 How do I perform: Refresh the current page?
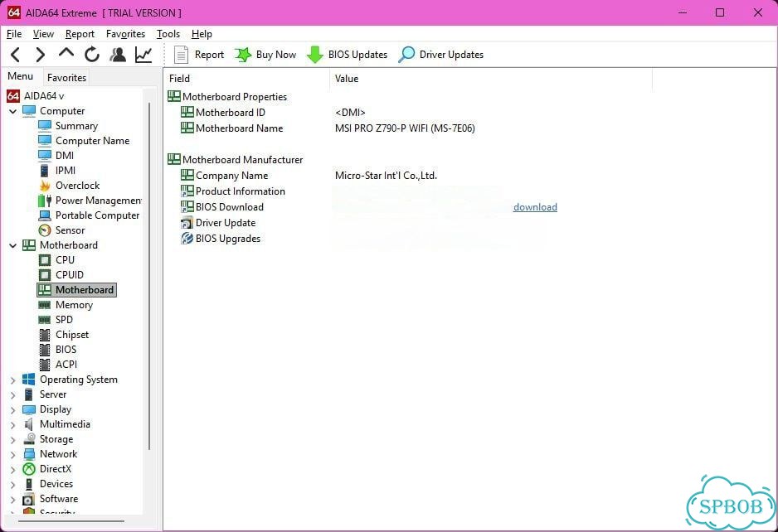[92, 55]
